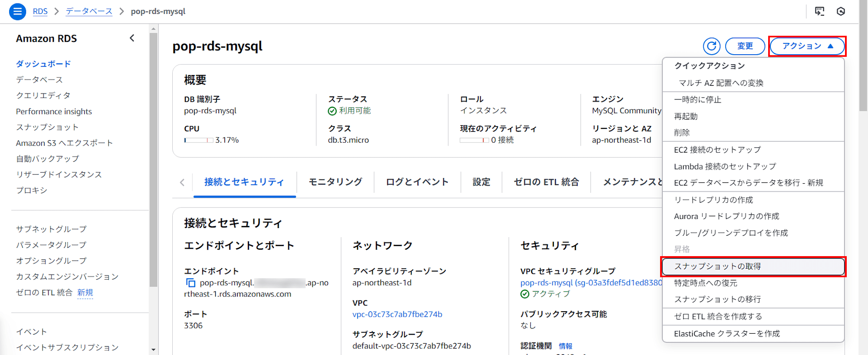Open スナップショット in the sidebar
This screenshot has height=355, width=868.
point(47,127)
